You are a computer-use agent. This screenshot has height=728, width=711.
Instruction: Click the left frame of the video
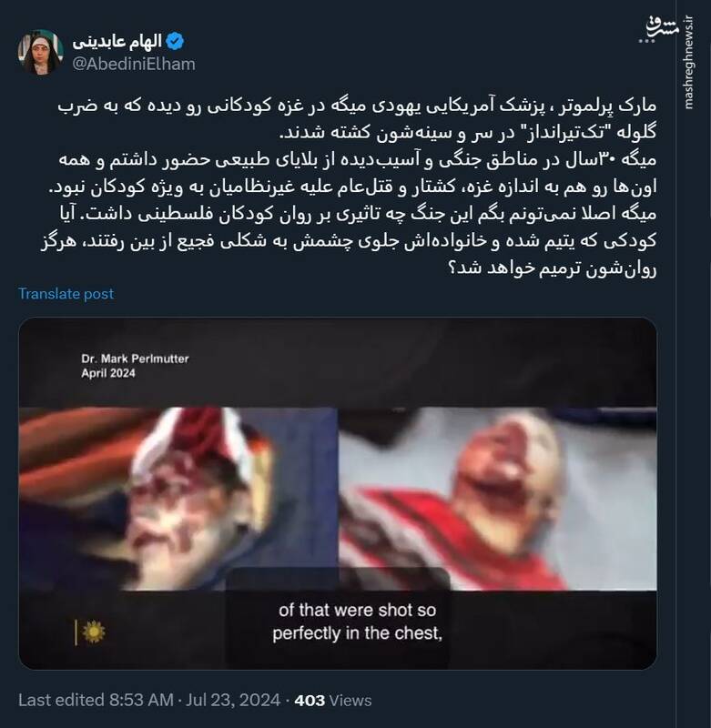click(x=178, y=499)
